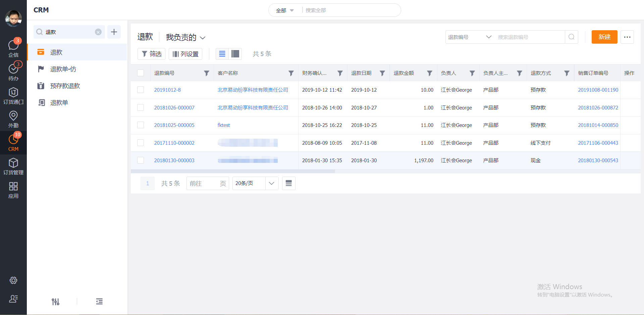The height and width of the screenshot is (315, 644).
Task: Open refund record 20171110-000002
Action: coord(174,143)
